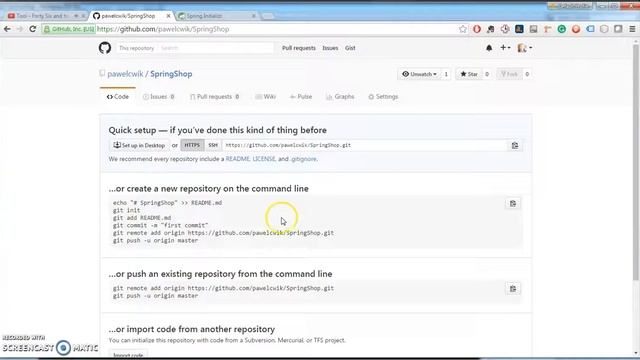Viewport: 640px width, 360px height.
Task: Click the GitHub octocat logo
Action: click(x=105, y=48)
